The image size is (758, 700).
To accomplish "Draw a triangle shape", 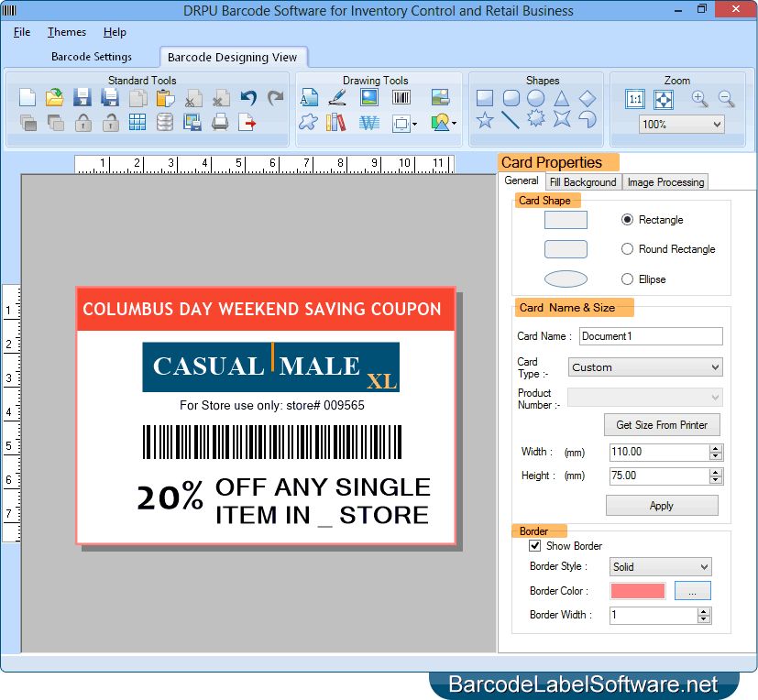I will coord(561,99).
